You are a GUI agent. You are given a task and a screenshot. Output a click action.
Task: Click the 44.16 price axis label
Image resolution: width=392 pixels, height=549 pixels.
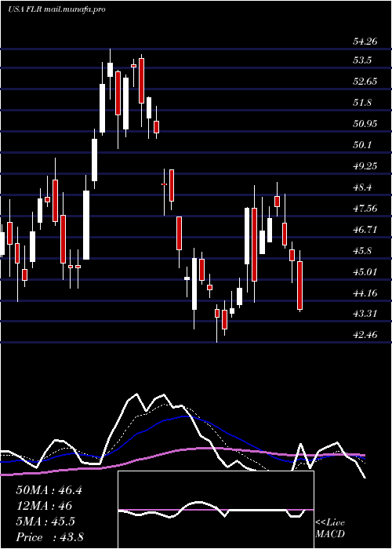point(365,293)
